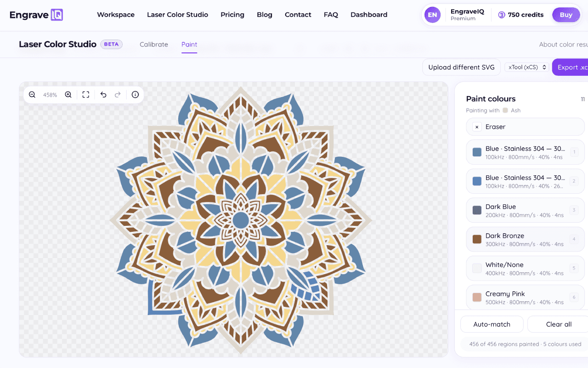This screenshot has height=368, width=588.
Task: Click the redo arrow icon
Action: [x=118, y=95]
